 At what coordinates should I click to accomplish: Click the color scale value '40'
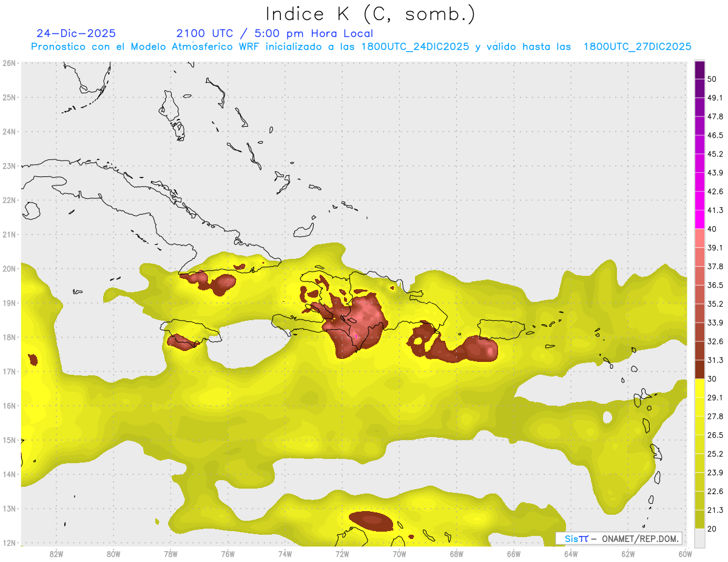[712, 229]
